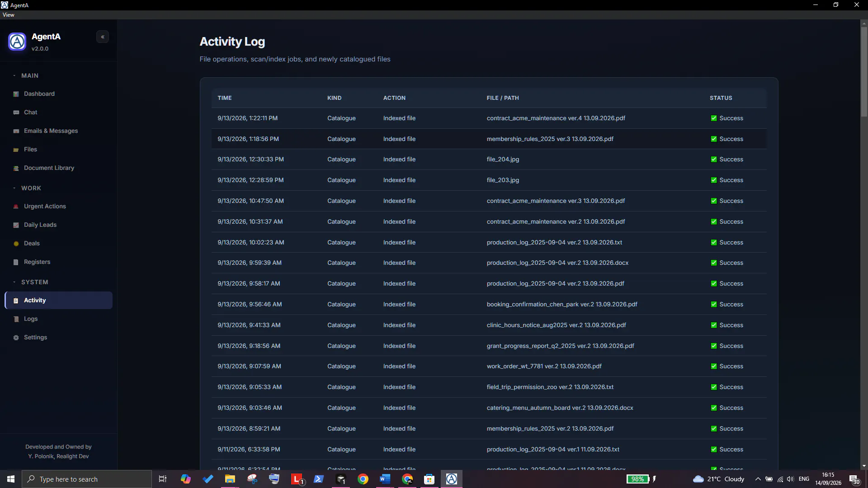Open the Dashboard sidebar item
Screen dimensions: 868x488
tap(58, 94)
